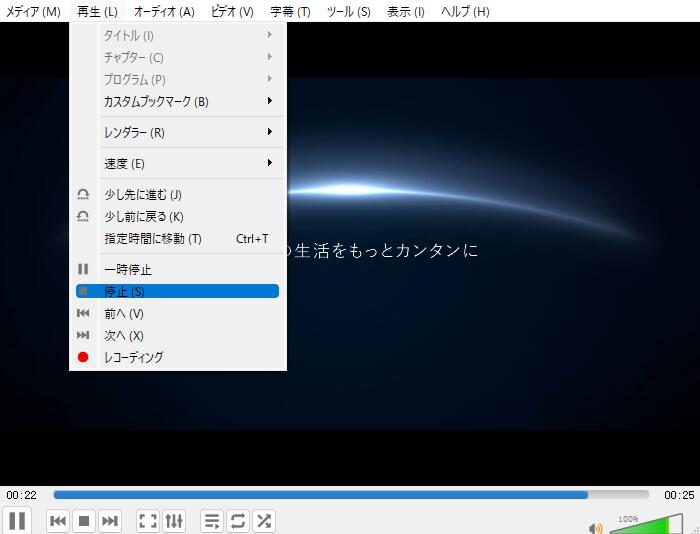Open the オーディオ menu
Image resolution: width=700 pixels, height=534 pixels.
tap(164, 11)
